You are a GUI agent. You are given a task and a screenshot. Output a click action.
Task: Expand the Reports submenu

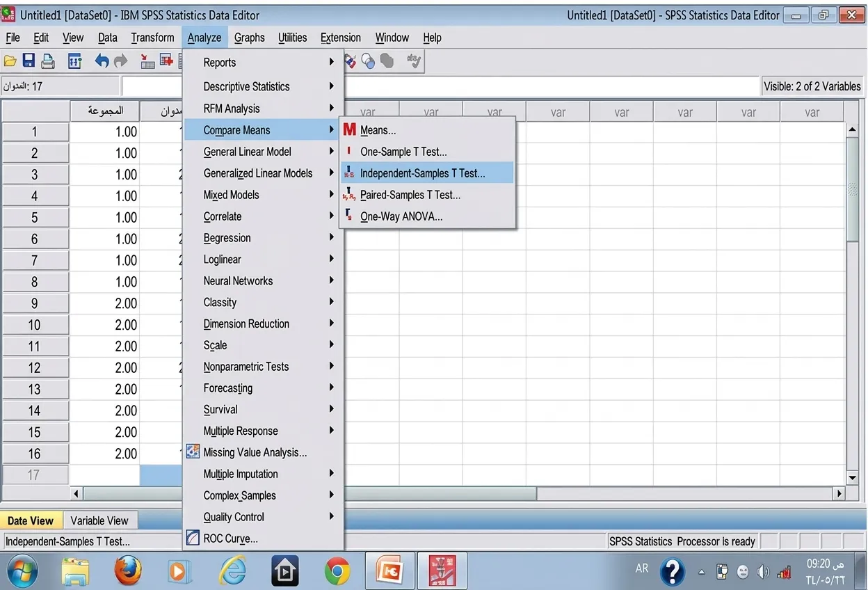263,63
